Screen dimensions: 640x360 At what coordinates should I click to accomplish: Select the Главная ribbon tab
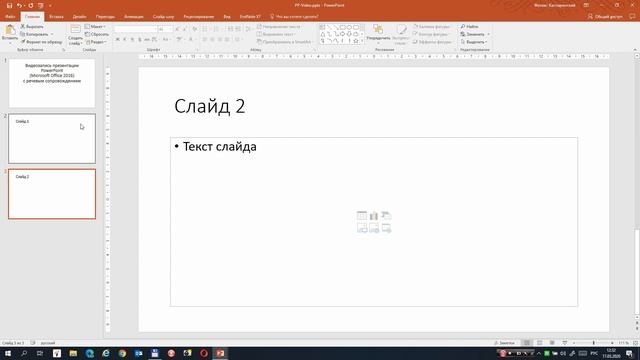click(32, 17)
